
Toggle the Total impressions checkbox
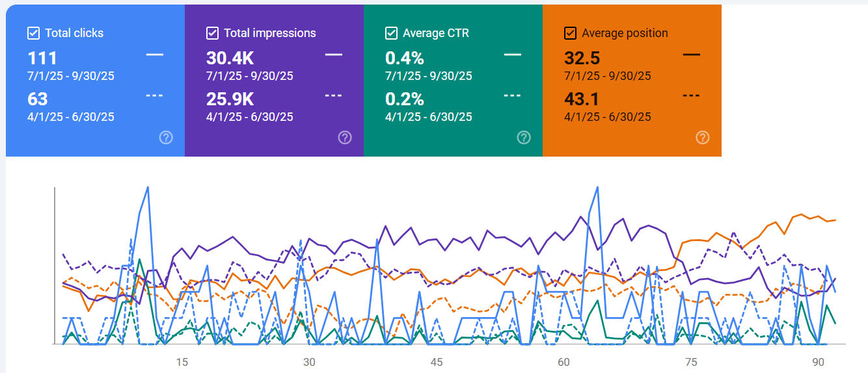[212, 33]
